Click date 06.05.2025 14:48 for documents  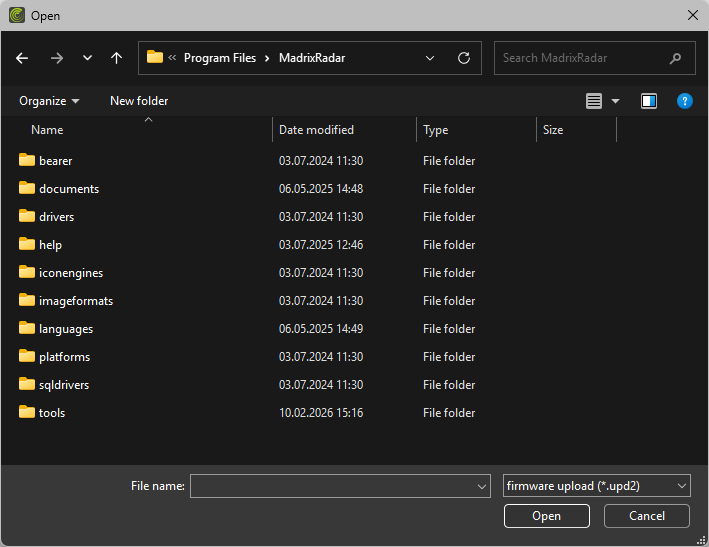[x=321, y=189]
